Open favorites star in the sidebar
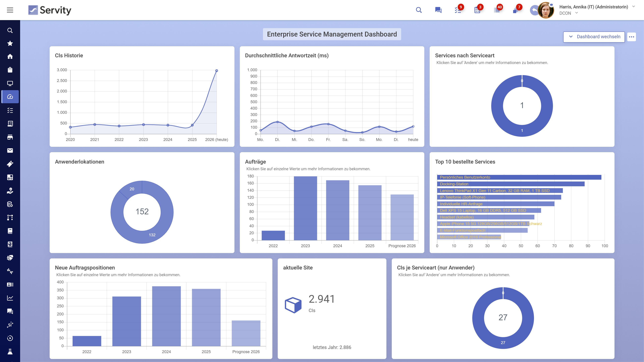 click(x=10, y=43)
